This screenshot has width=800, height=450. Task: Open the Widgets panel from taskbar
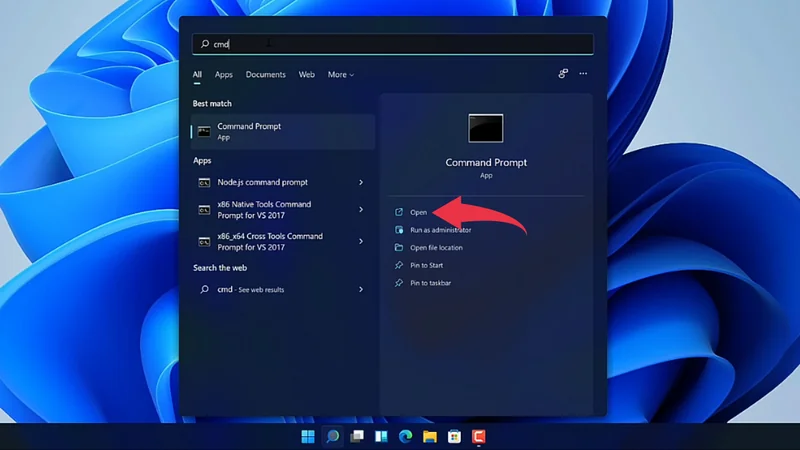pyautogui.click(x=381, y=437)
